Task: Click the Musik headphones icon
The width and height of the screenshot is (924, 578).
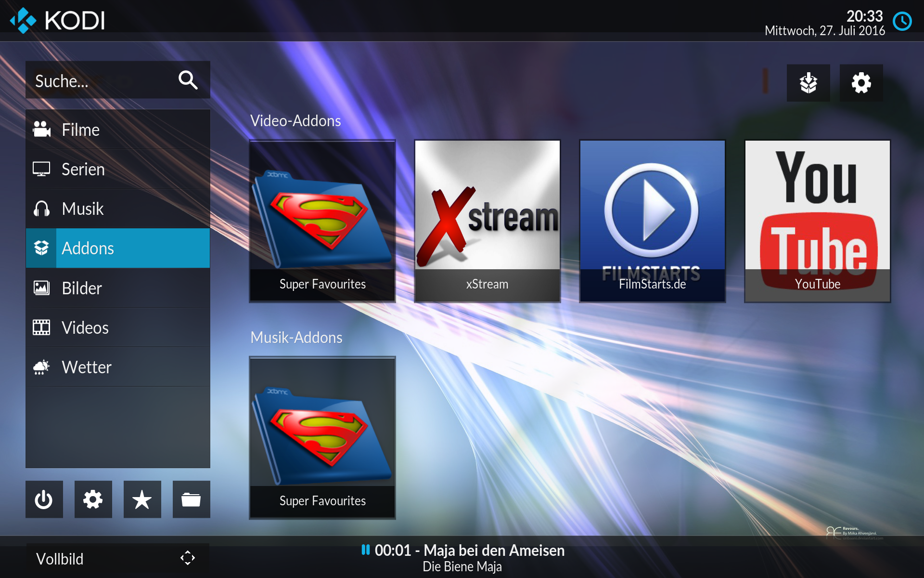Action: 41,209
